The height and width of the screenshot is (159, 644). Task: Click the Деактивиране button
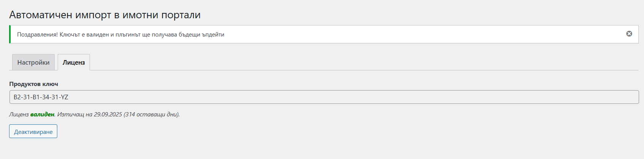33,132
